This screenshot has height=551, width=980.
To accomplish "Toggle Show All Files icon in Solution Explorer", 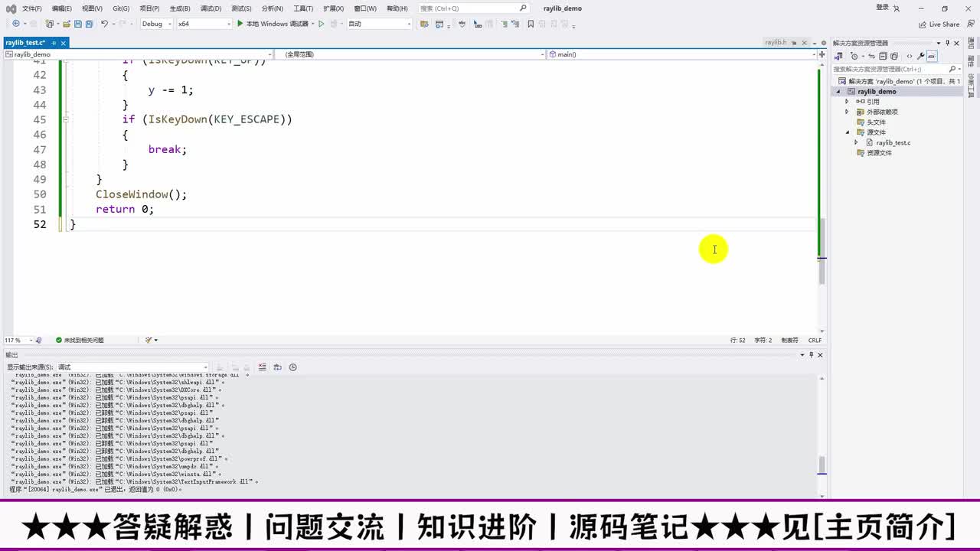I will pyautogui.click(x=894, y=56).
